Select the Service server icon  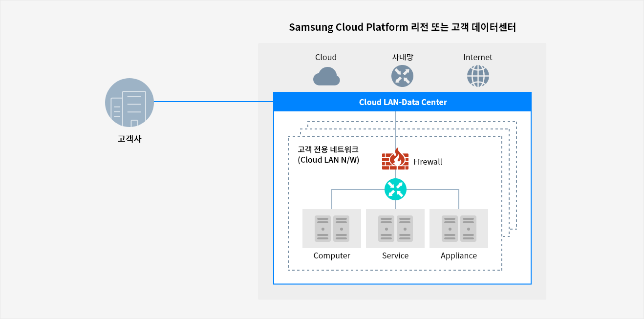click(395, 228)
